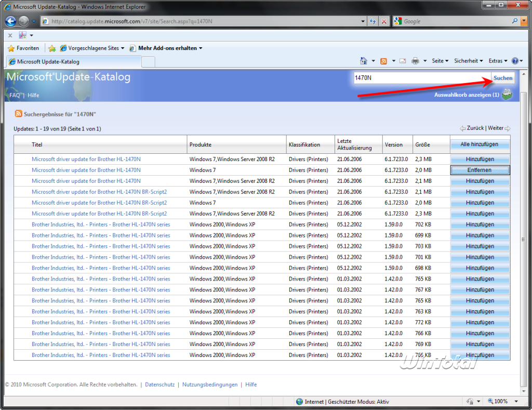Stop loading with the red X icon
Image resolution: width=532 pixels, height=410 pixels.
[384, 21]
